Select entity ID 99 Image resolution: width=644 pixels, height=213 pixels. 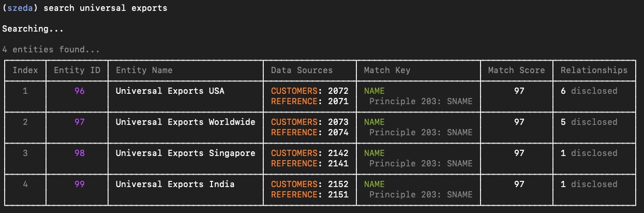79,184
